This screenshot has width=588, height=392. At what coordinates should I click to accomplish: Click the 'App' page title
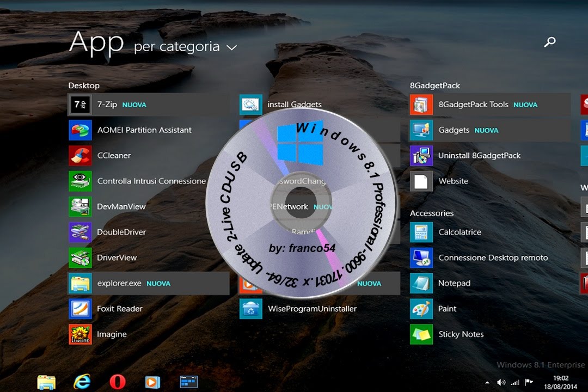coord(96,43)
